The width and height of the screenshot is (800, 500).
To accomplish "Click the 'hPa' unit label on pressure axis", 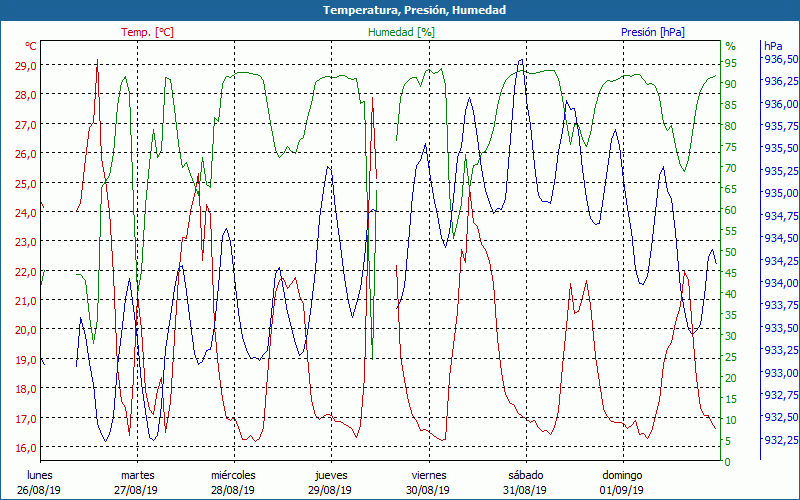I will click(773, 46).
